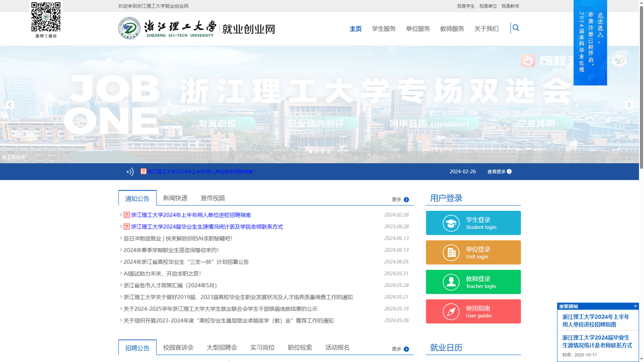Switch to the 通知公告 tab

(137, 198)
